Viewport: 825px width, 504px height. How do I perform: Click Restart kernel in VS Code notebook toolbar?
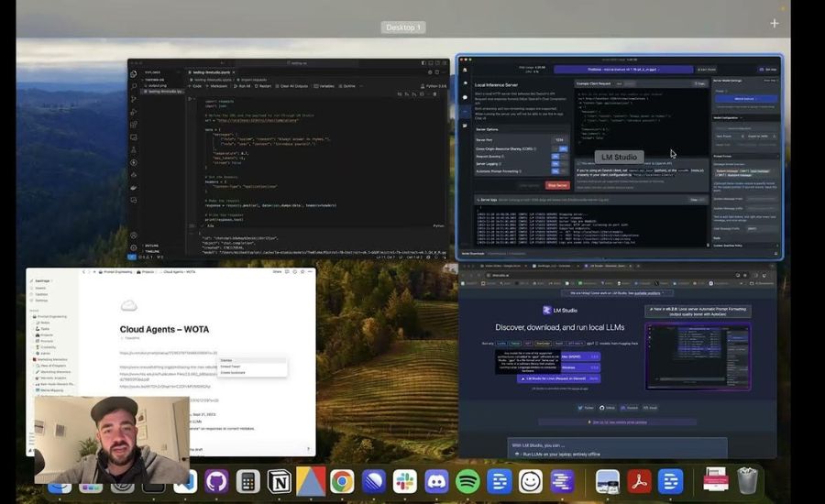(x=263, y=86)
